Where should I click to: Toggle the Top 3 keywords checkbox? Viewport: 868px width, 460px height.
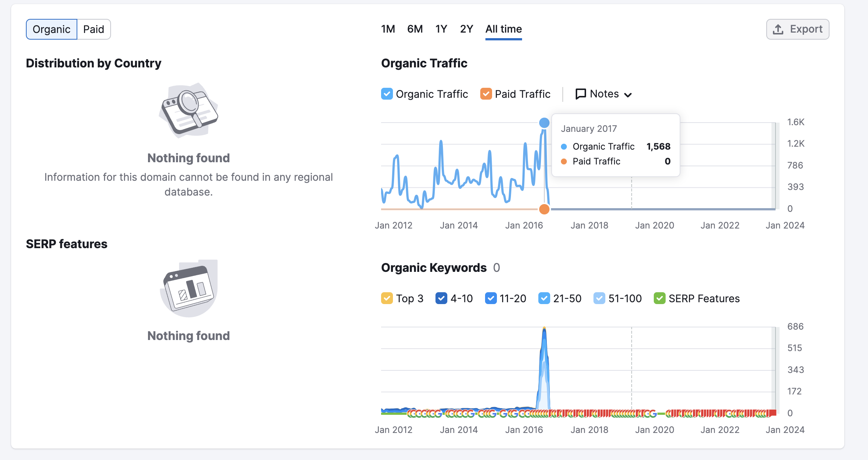(x=387, y=299)
